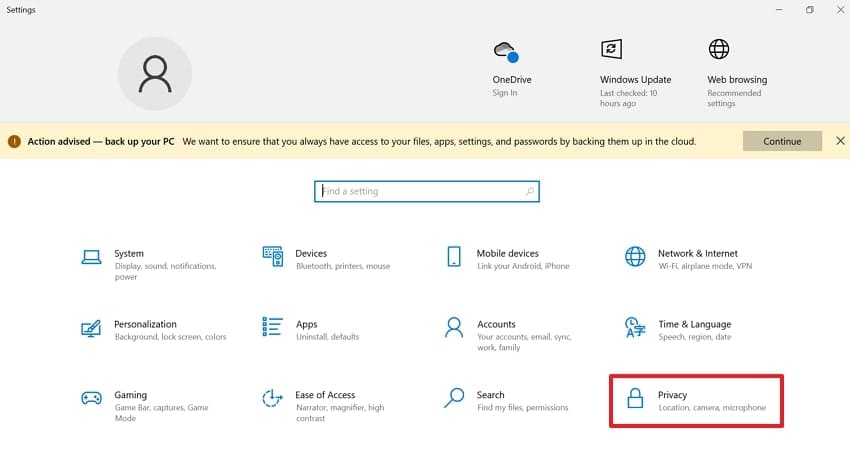This screenshot has height=452, width=850.
Task: Click 'Last checked: 10 hours ago' text
Action: (x=628, y=98)
